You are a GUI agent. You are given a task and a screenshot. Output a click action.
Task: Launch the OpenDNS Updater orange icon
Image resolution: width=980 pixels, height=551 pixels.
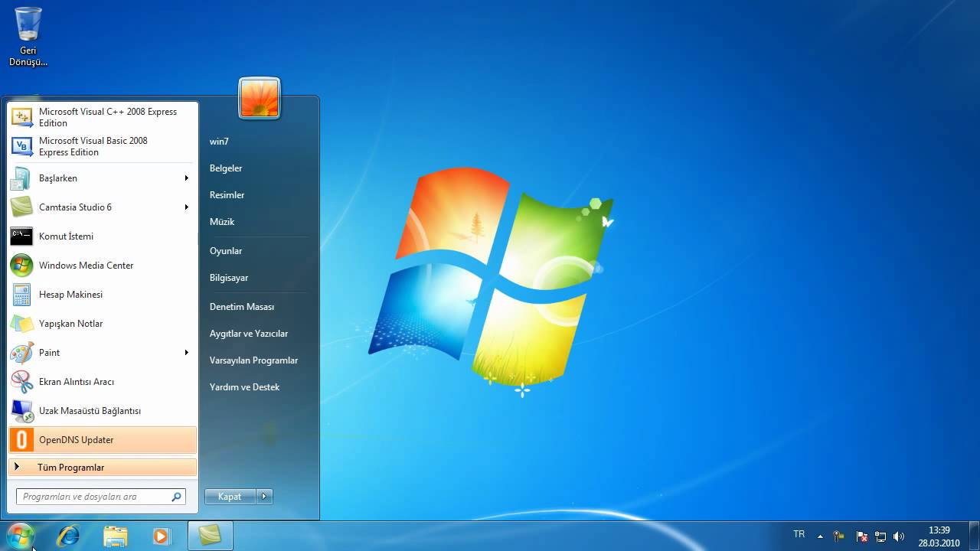(21, 440)
